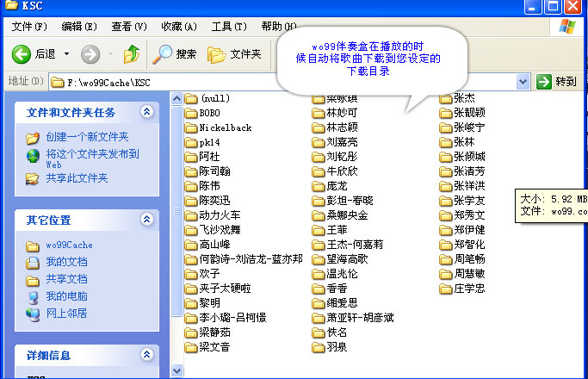Select the 动力火车 folder
Image resolution: width=588 pixels, height=379 pixels.
(x=213, y=215)
